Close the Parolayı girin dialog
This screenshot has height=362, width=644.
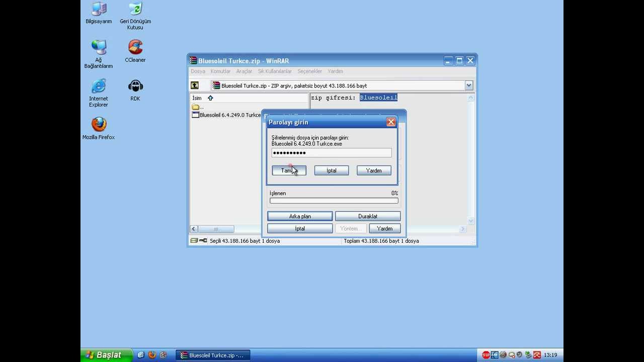coord(391,122)
